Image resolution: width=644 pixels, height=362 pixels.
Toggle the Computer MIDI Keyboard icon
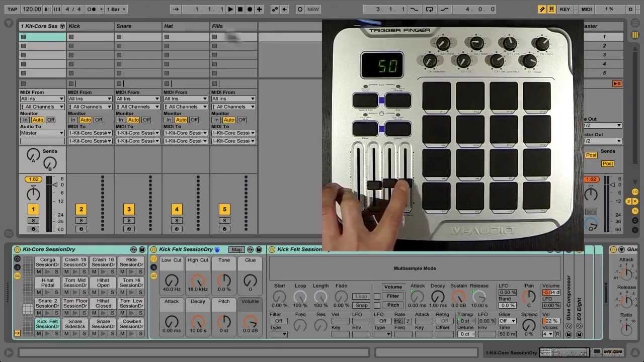point(551,9)
